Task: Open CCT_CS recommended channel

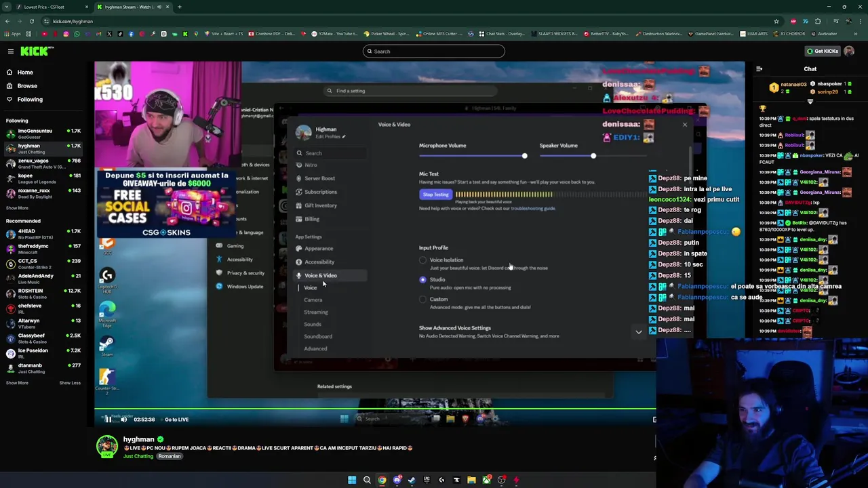Action: click(x=44, y=264)
